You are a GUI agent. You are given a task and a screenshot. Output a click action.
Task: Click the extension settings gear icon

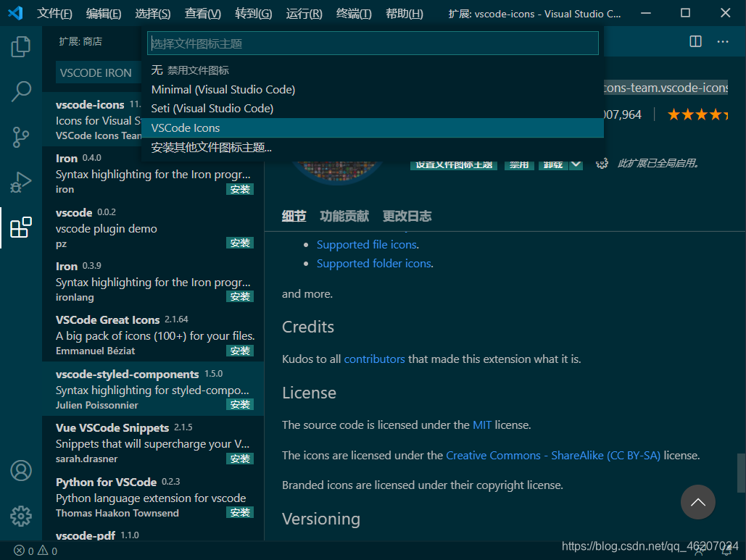coord(602,164)
